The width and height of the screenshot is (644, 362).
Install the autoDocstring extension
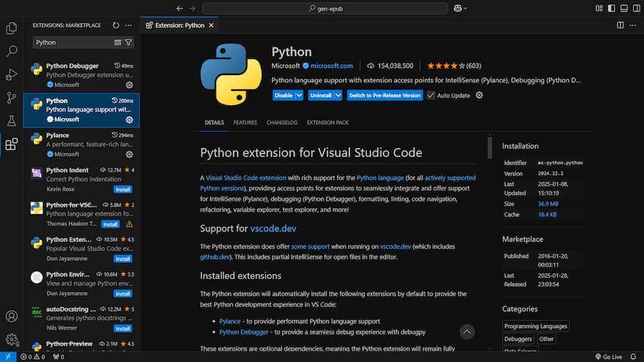coord(123,328)
